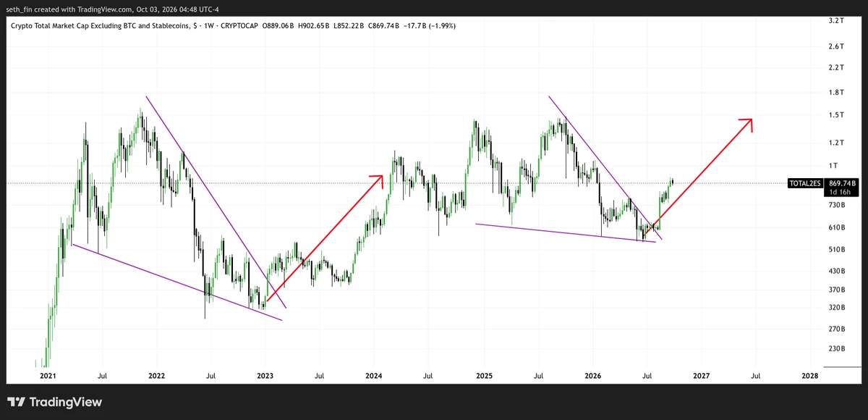Screen dimensions: 868x420
Task: Click the TradingView logo in the footer
Action: [x=55, y=402]
